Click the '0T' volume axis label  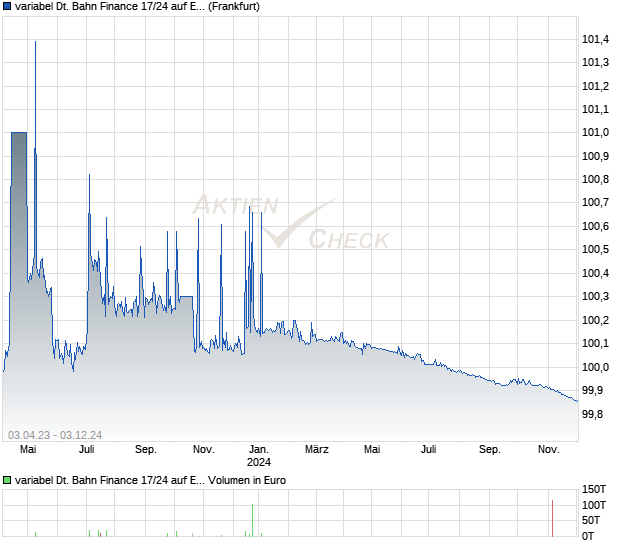point(588,536)
